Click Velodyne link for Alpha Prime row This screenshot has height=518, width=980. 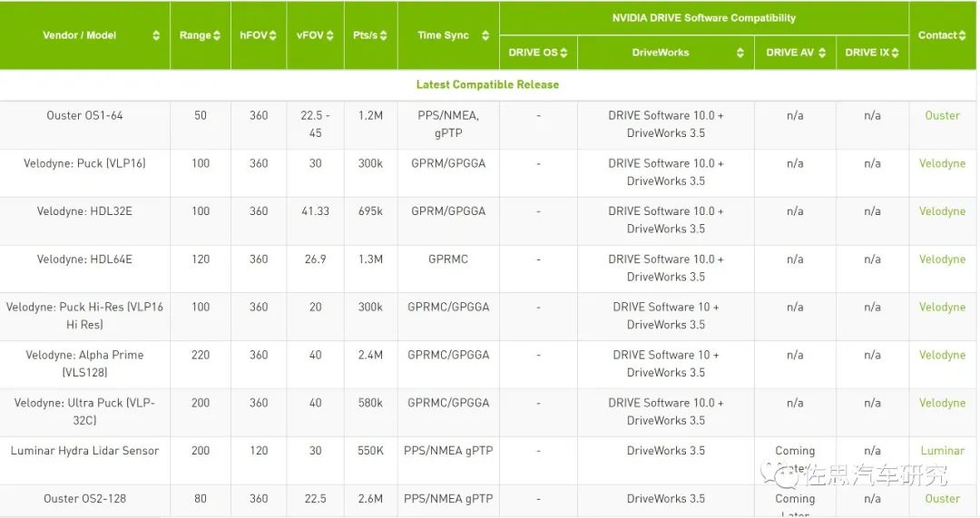(942, 356)
